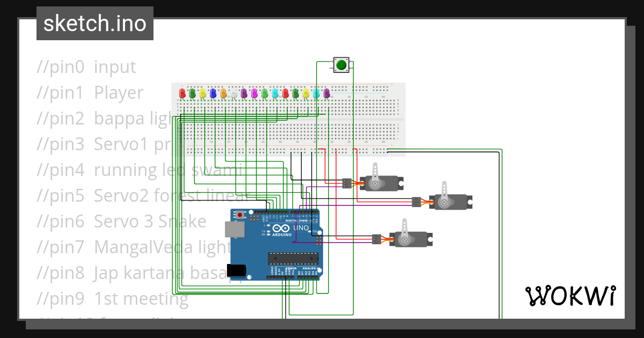Toggle the orange LED on the breadboard
644x338 pixels.
[223, 94]
